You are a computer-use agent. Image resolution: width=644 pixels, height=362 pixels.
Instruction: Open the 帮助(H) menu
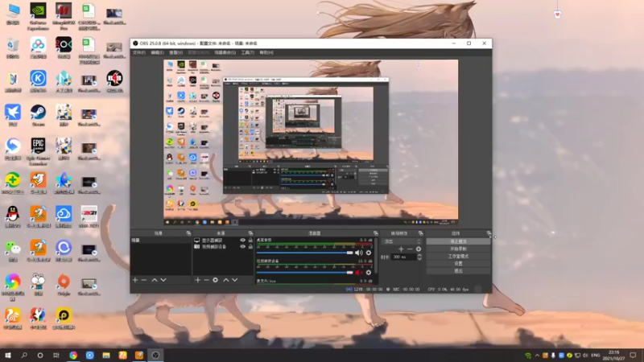tap(266, 52)
